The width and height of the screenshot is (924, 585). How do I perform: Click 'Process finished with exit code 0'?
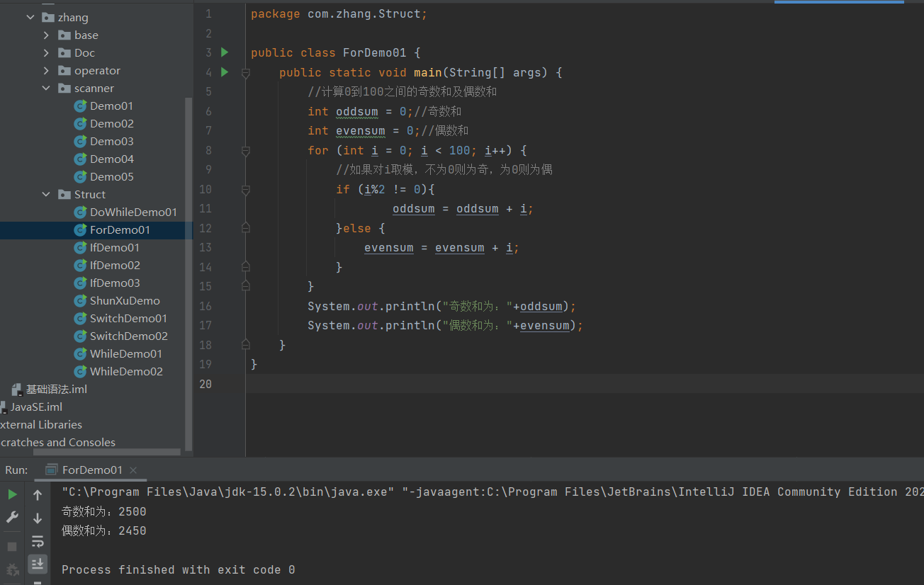pyautogui.click(x=179, y=569)
